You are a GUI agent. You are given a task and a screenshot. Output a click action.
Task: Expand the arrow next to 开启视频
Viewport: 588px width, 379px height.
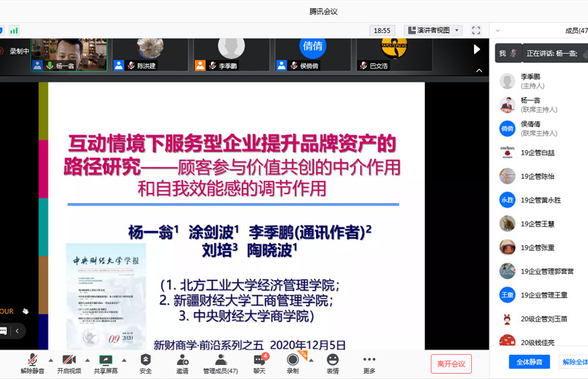click(x=87, y=360)
